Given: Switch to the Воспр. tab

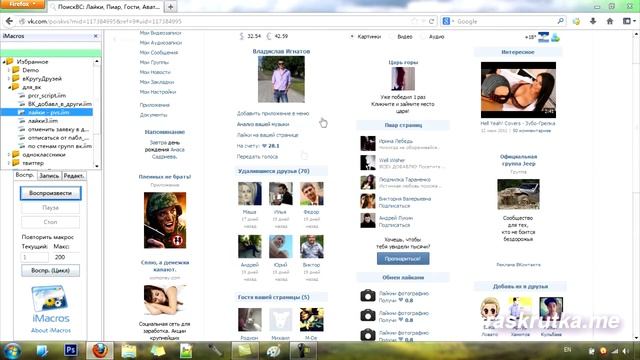Looking at the screenshot, I should click(25, 175).
